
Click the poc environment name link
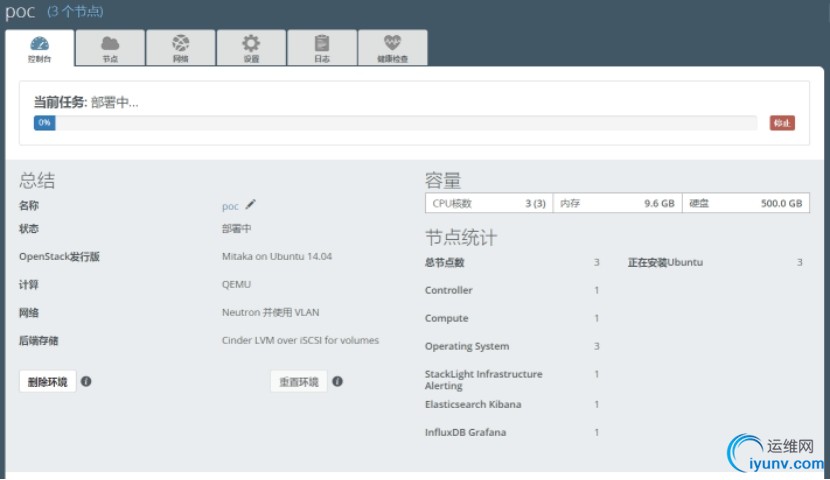pyautogui.click(x=230, y=206)
